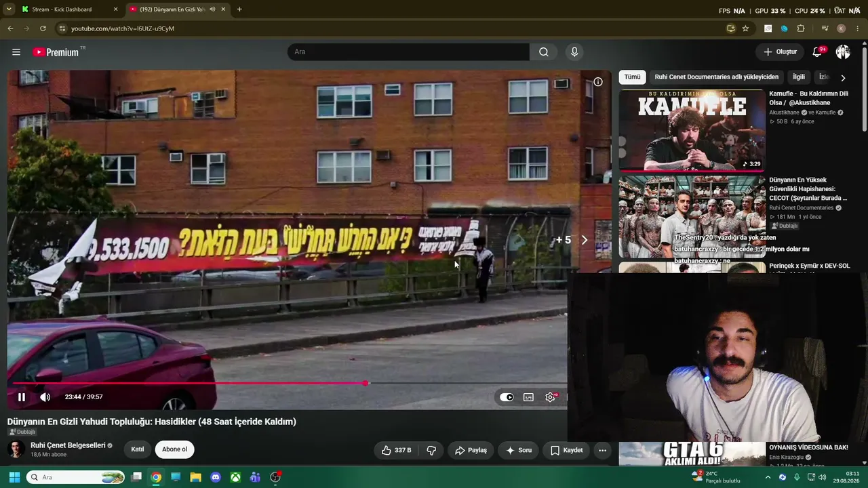
Task: Open Chrome profile avatar K
Action: click(841, 28)
